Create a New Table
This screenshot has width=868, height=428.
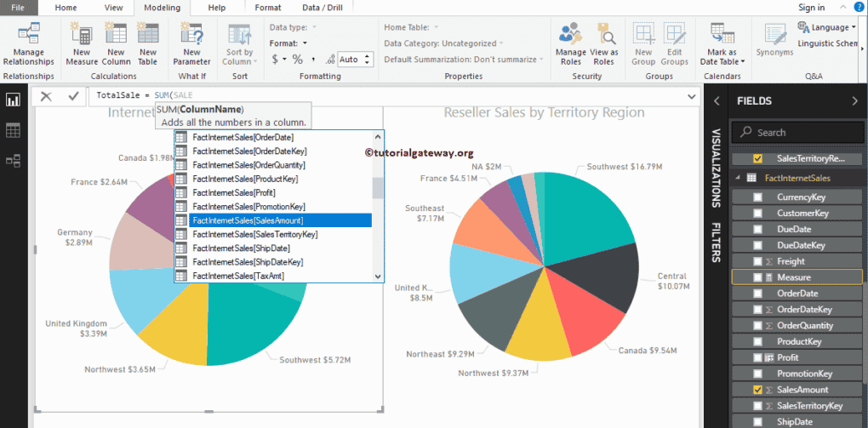[147, 43]
